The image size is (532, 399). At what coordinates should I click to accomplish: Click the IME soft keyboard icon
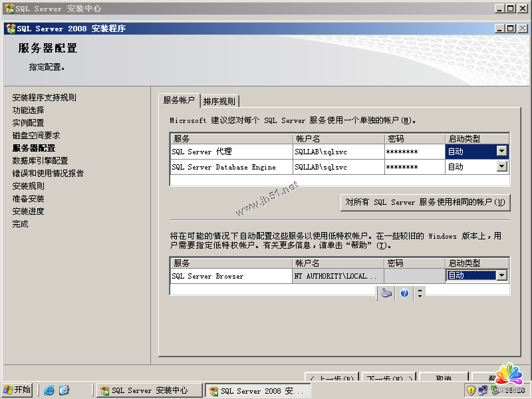coord(386,293)
